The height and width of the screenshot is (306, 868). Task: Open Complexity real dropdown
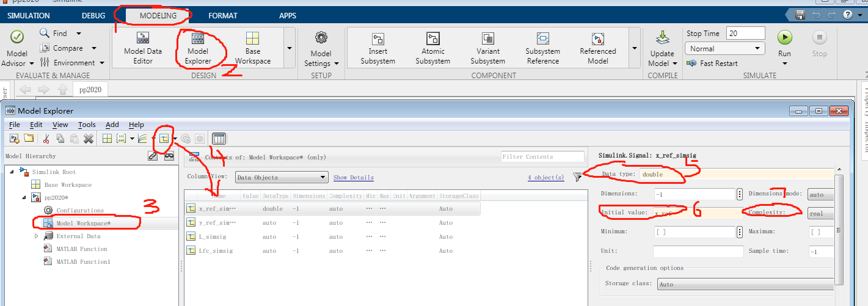(x=821, y=213)
